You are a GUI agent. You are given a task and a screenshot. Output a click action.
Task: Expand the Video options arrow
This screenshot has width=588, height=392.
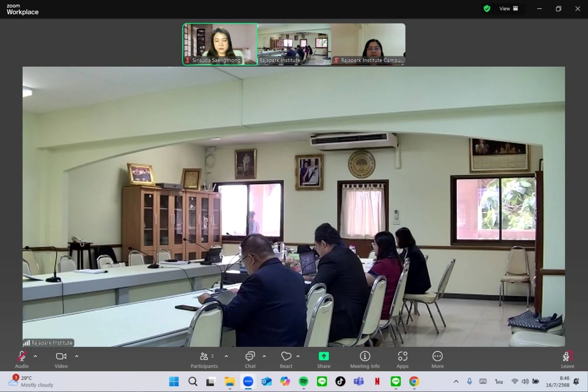click(x=76, y=356)
